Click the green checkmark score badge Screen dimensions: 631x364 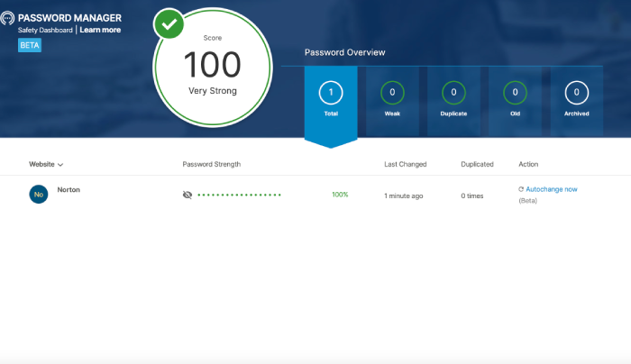click(x=169, y=24)
